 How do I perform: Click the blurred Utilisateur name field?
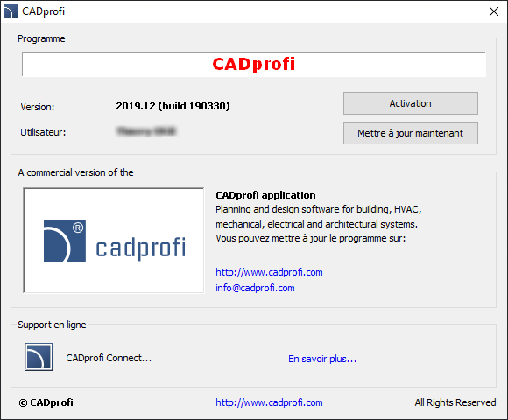(x=146, y=131)
